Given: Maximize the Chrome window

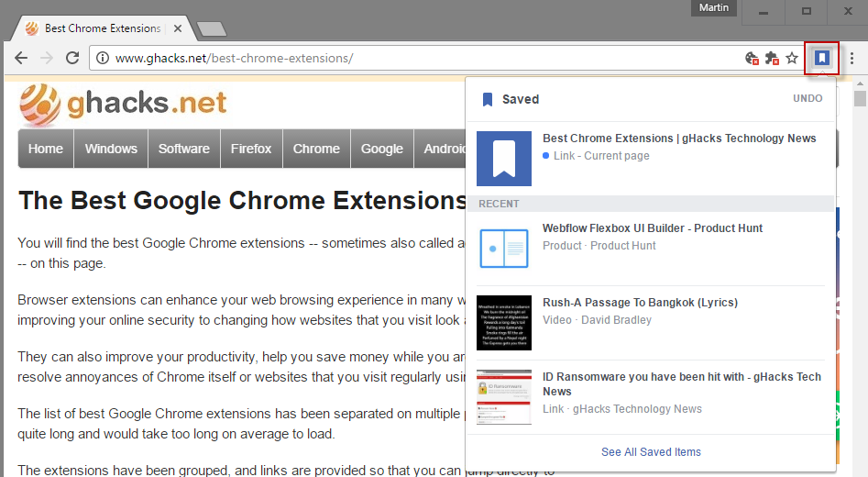Looking at the screenshot, I should click(x=807, y=12).
